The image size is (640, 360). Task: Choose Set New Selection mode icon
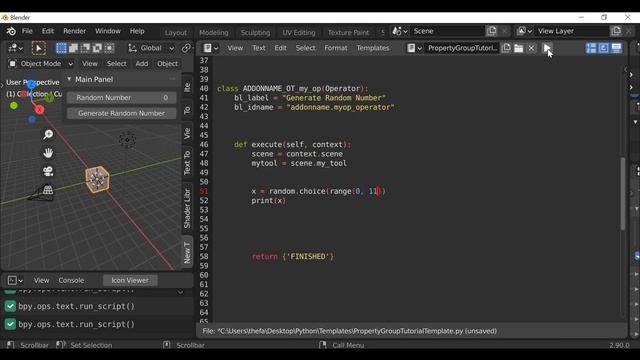(x=61, y=48)
